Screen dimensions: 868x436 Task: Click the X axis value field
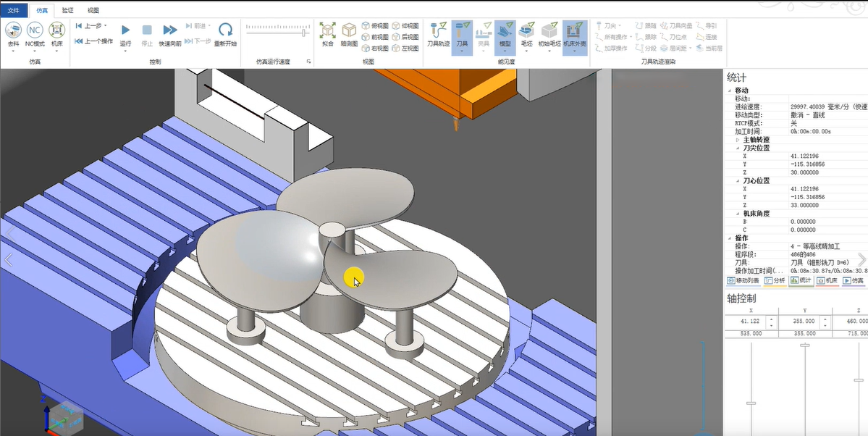746,321
